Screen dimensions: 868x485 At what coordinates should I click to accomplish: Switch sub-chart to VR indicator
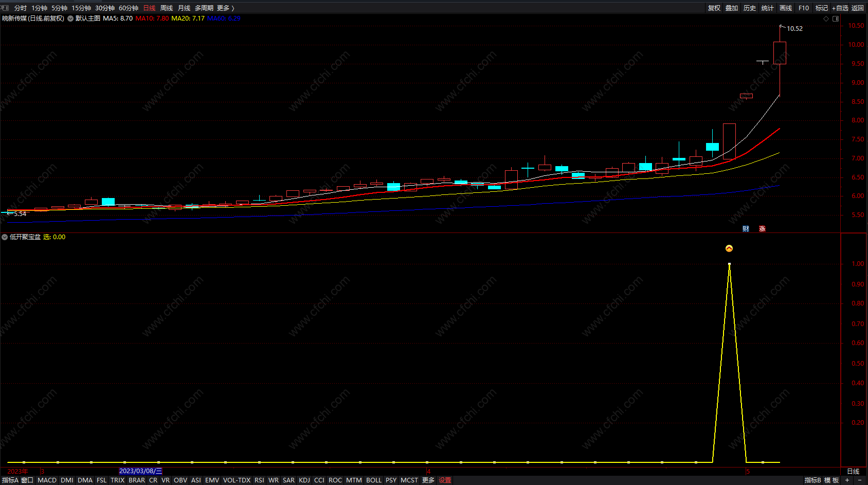[166, 480]
